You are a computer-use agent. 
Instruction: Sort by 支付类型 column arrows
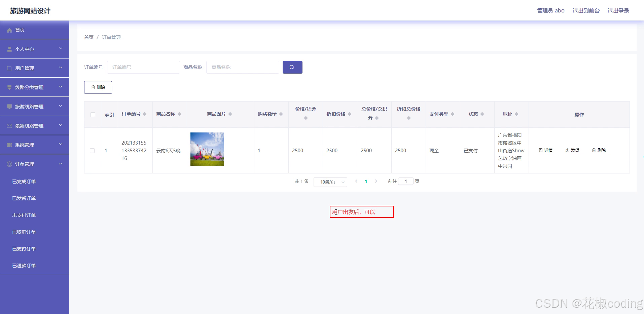[x=453, y=114]
